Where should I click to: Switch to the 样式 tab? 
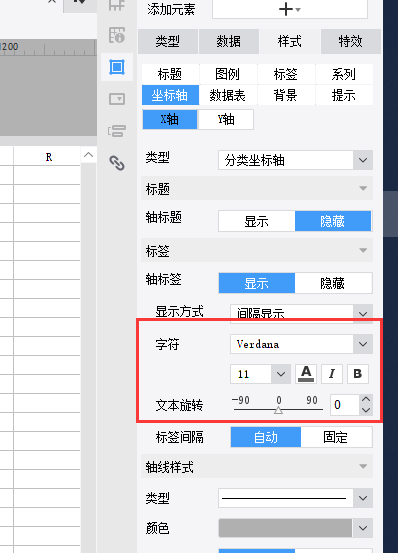[290, 41]
